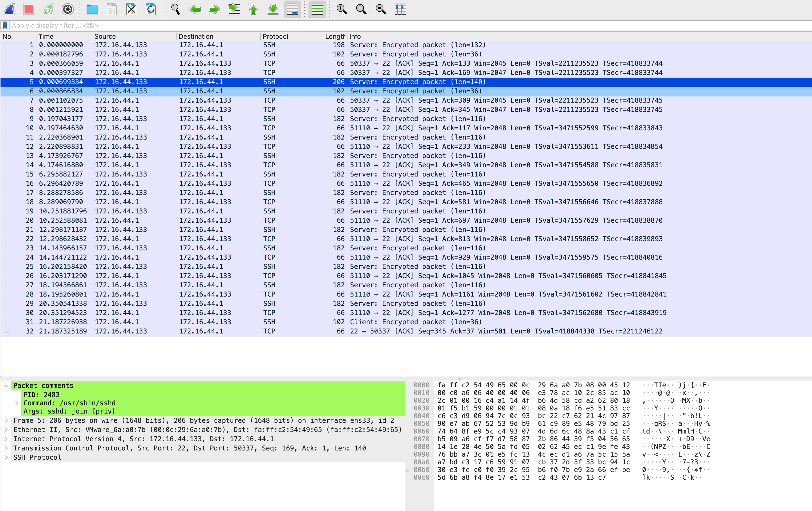Start capture with the shark fin icon
The height and width of the screenshot is (511, 812).
9,9
